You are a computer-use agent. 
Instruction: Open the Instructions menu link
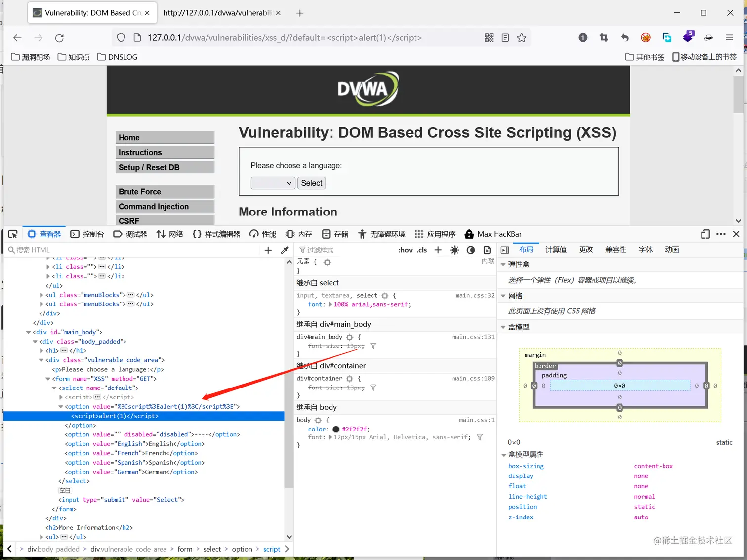tap(165, 153)
